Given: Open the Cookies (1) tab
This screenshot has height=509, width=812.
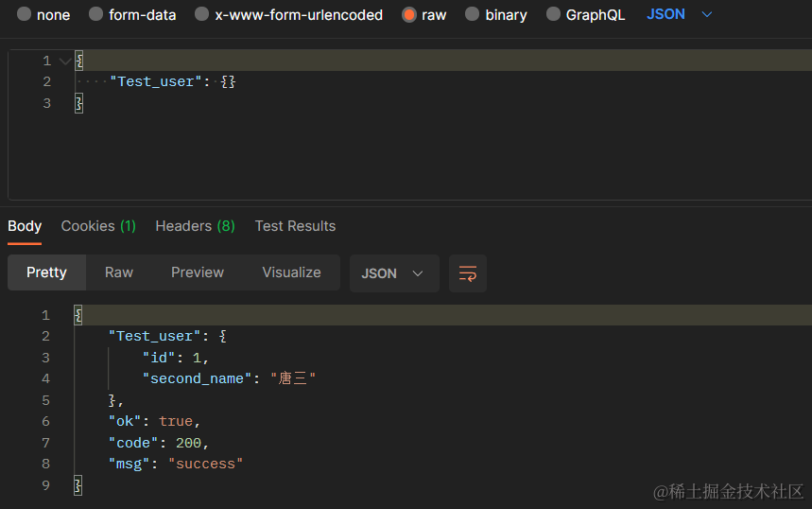Looking at the screenshot, I should click(x=98, y=226).
